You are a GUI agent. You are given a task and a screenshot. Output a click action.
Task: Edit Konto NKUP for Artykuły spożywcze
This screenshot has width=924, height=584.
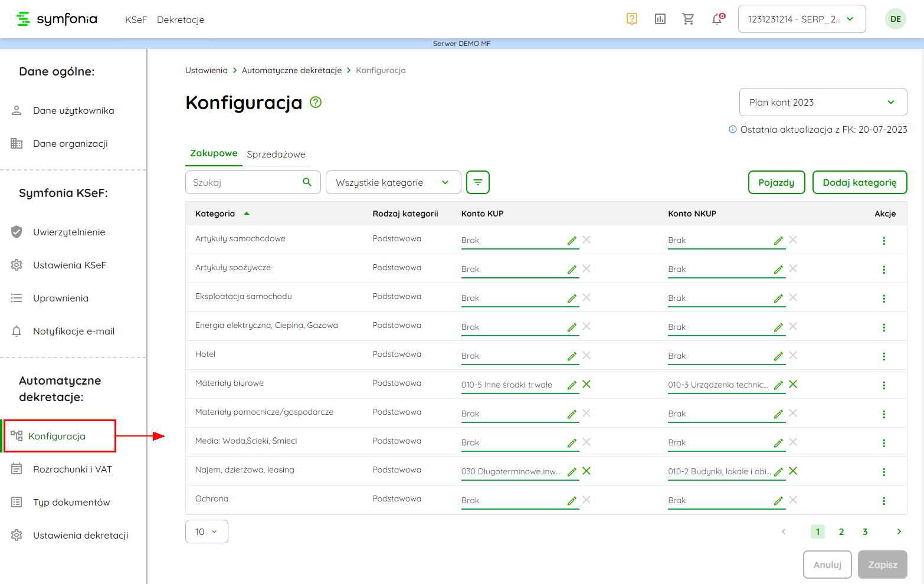point(778,269)
